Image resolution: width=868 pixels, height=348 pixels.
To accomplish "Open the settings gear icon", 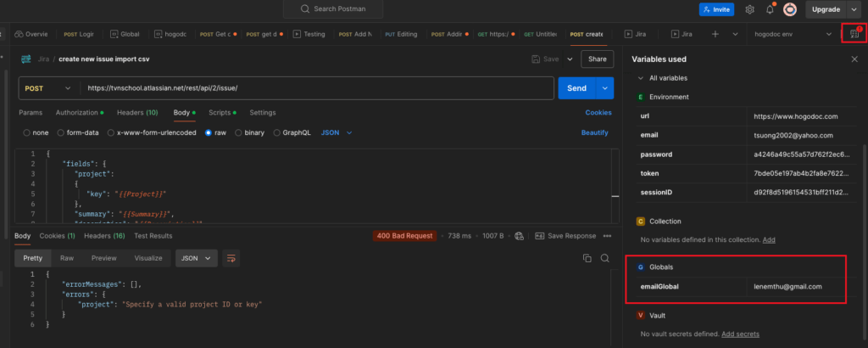I will pyautogui.click(x=749, y=9).
